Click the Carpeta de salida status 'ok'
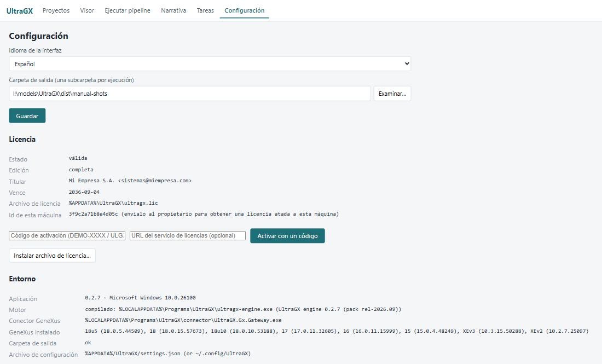Screen dimensions: 602x364 click(x=88, y=343)
